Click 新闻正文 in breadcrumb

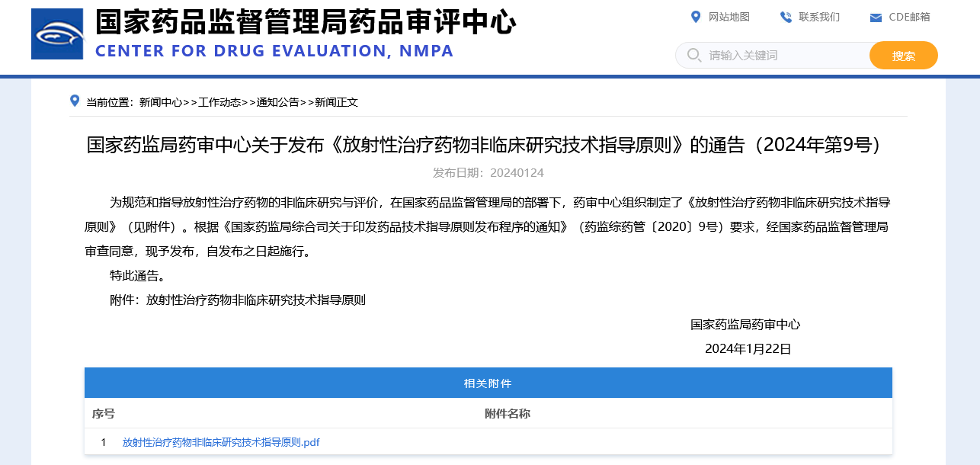(x=337, y=102)
